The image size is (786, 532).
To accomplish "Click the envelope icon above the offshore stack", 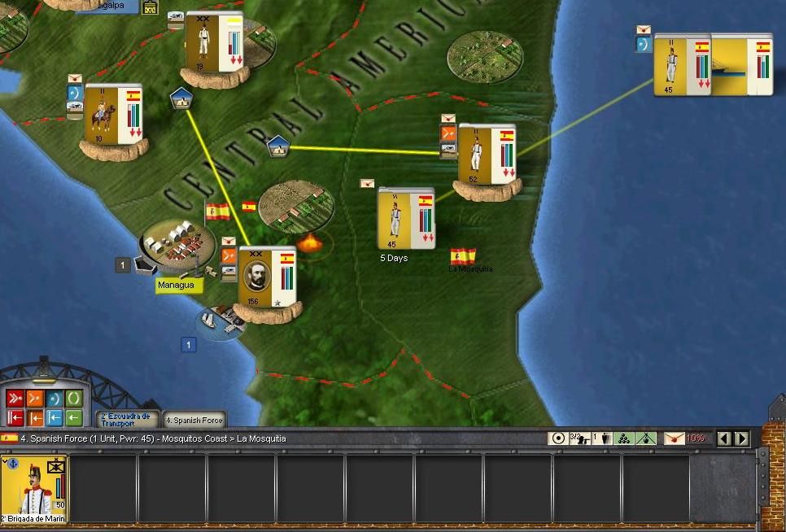I will tap(643, 29).
